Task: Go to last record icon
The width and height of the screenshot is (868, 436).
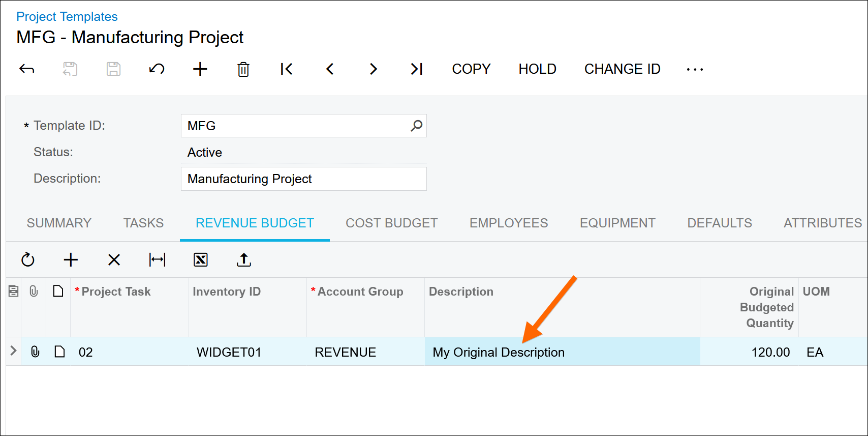Action: (417, 69)
